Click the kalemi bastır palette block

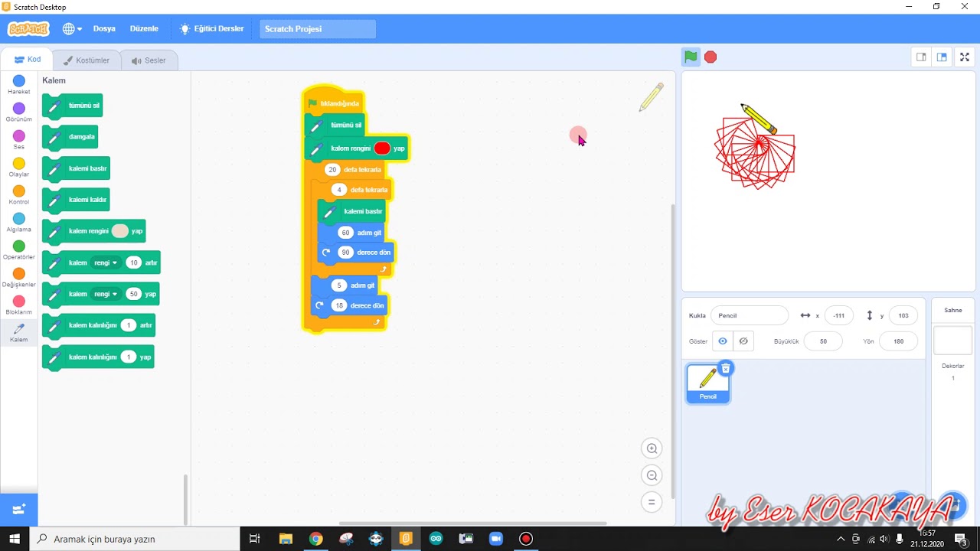click(x=76, y=168)
